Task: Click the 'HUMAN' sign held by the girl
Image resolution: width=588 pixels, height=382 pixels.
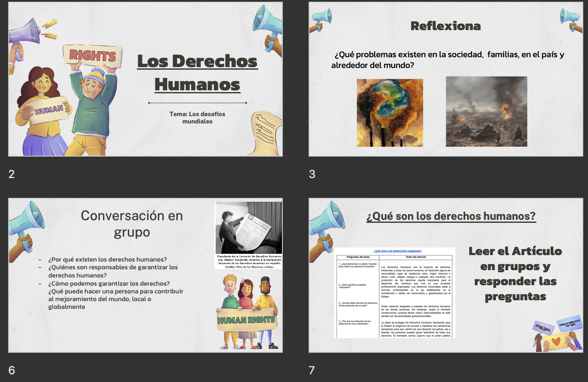Action: pos(49,110)
